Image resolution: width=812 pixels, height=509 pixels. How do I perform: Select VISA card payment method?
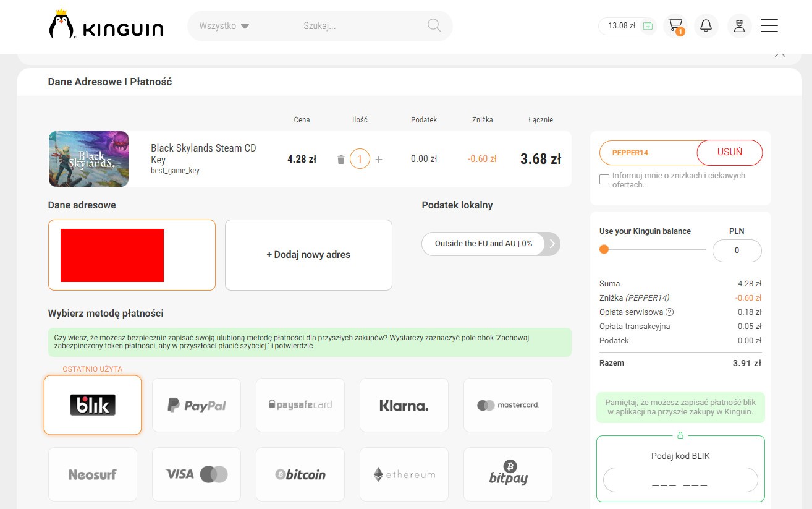tap(197, 474)
